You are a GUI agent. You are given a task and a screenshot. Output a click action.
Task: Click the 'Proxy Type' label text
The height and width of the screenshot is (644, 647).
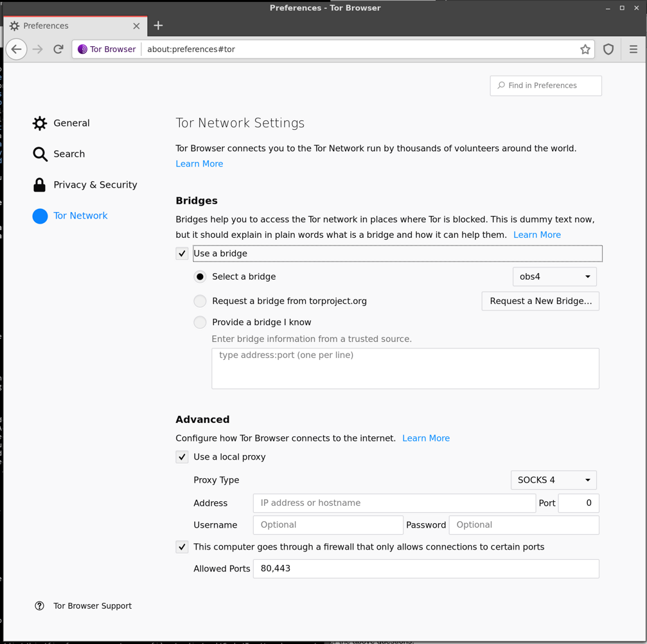click(217, 480)
